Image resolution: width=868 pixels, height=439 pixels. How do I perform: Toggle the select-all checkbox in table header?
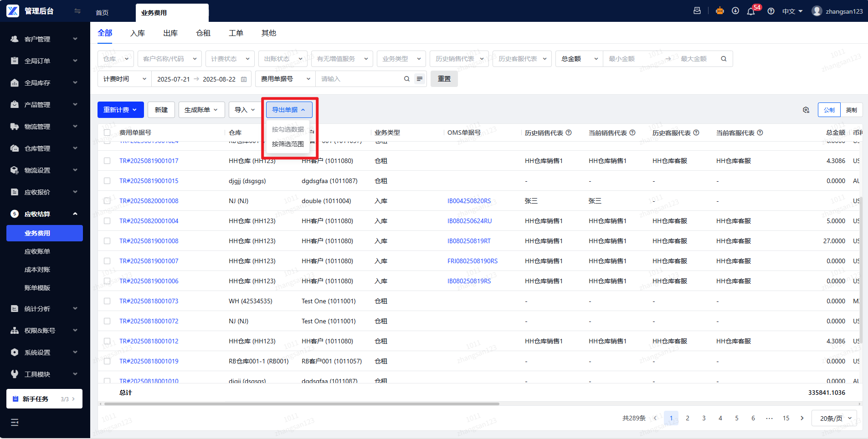(x=107, y=133)
